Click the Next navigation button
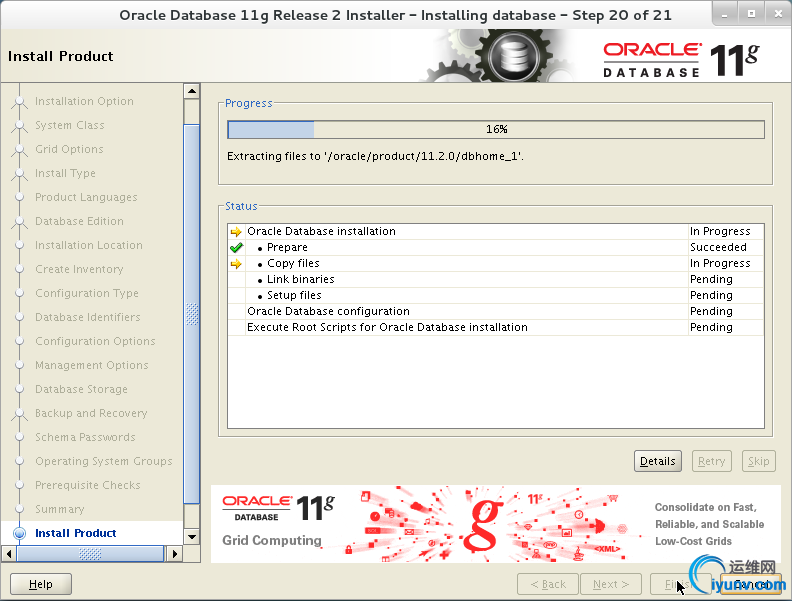 611,584
